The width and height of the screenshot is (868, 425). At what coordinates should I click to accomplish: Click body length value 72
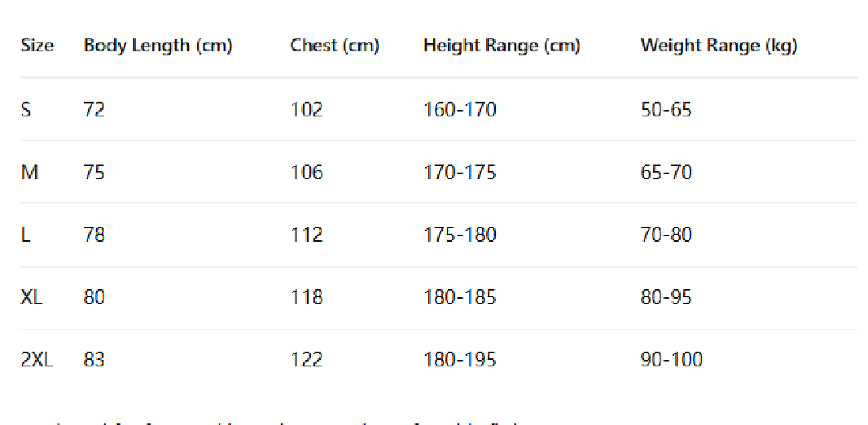(x=94, y=110)
